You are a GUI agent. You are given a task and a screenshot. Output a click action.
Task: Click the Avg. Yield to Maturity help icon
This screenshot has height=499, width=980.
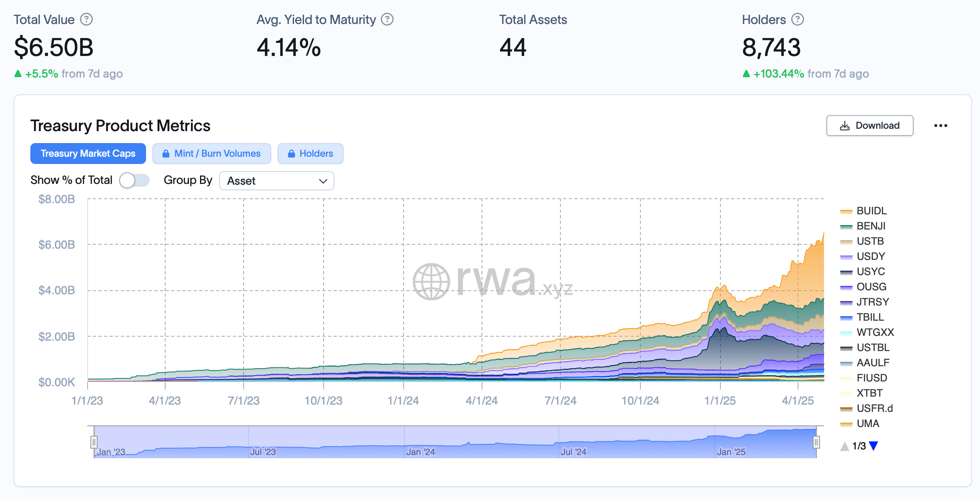387,20
